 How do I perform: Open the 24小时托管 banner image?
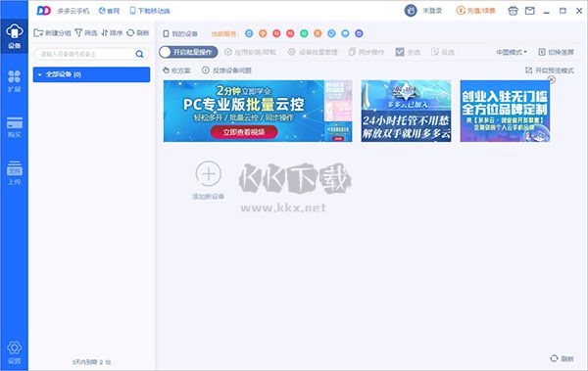click(406, 111)
